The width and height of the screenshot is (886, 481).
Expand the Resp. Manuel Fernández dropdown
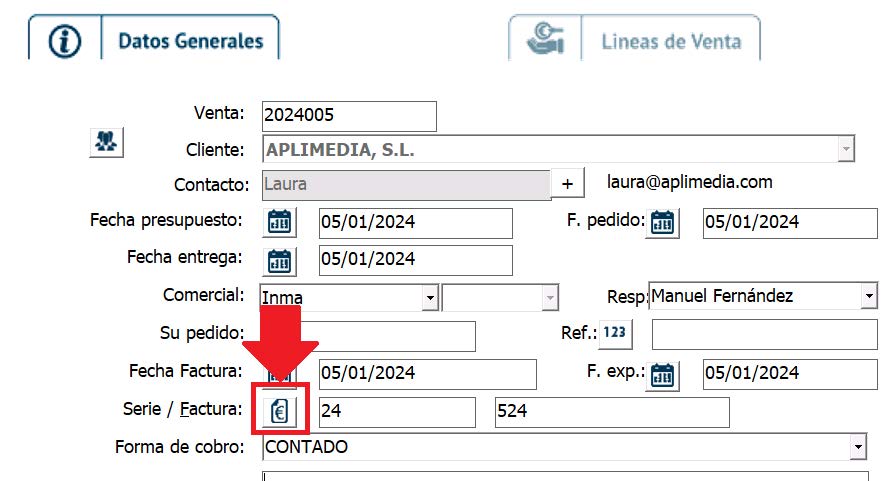point(867,297)
